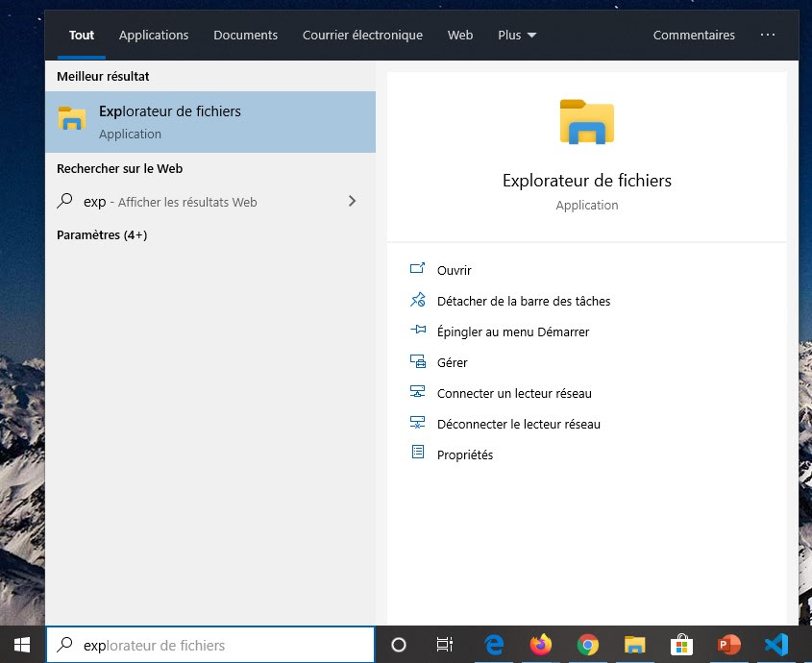Expand the Plus dropdown
The height and width of the screenshot is (663, 812).
click(517, 36)
